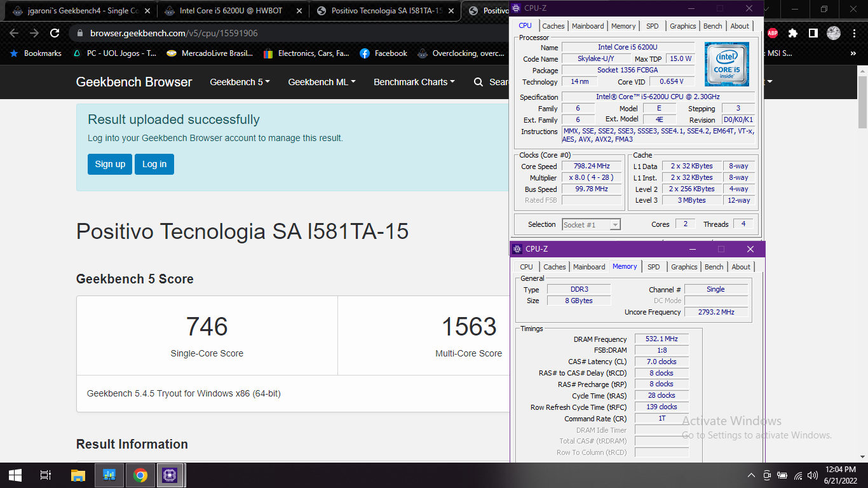Toggle the Chrome side panel icon
This screenshot has width=868, height=488.
(813, 33)
